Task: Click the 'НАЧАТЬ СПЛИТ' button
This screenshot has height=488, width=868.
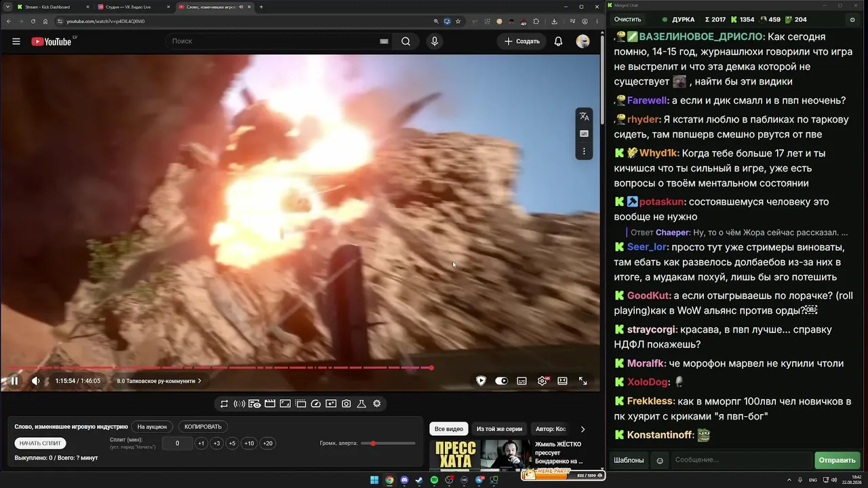Action: pyautogui.click(x=40, y=443)
